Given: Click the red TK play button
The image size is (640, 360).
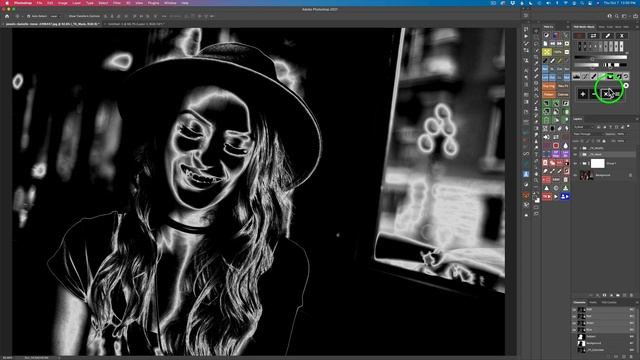Looking at the screenshot, I should 547,196.
